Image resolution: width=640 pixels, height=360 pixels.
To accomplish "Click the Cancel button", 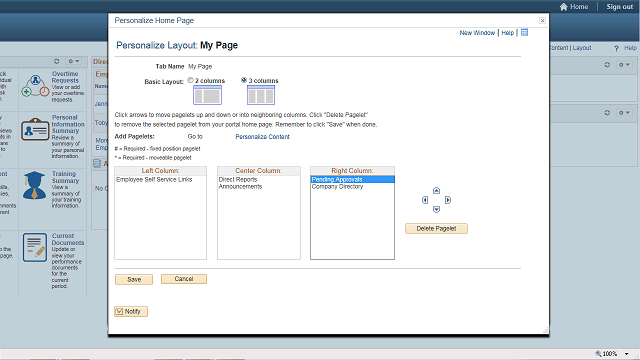I will (184, 279).
